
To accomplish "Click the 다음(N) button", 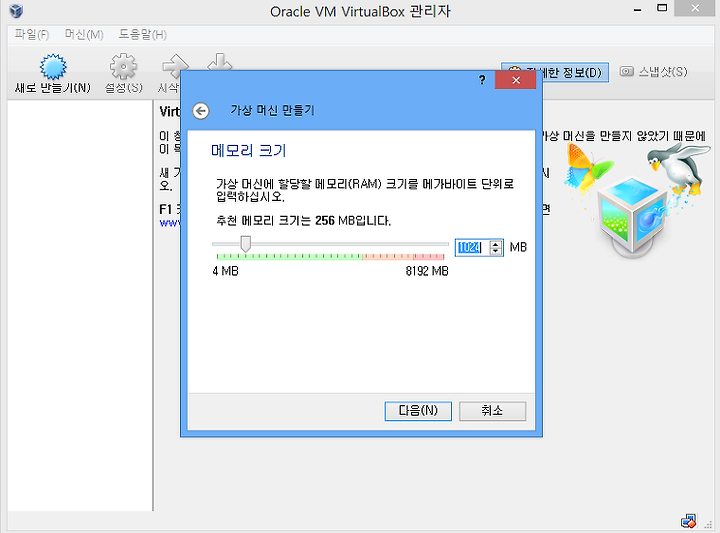I will pyautogui.click(x=418, y=411).
